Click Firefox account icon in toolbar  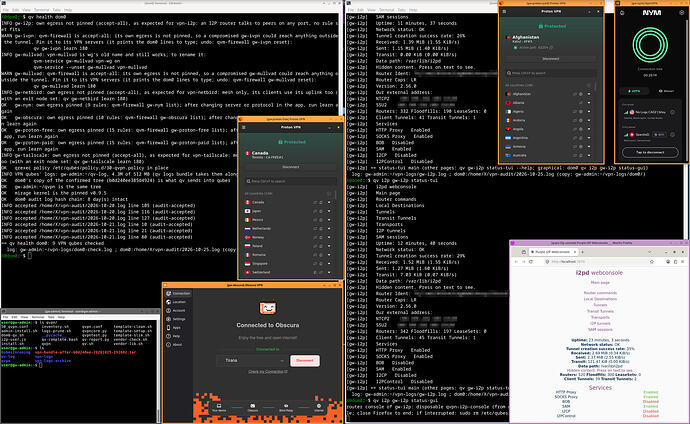pos(668,261)
